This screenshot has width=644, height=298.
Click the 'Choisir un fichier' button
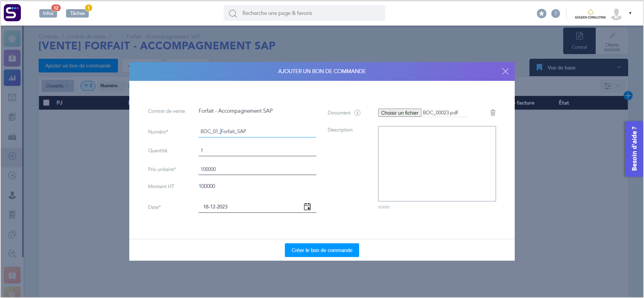pyautogui.click(x=399, y=113)
